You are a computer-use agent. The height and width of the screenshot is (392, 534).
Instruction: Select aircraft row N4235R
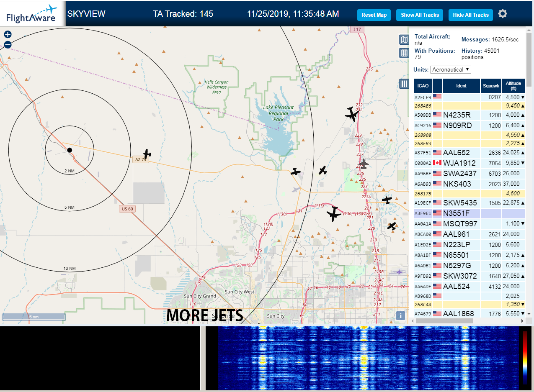pyautogui.click(x=470, y=115)
